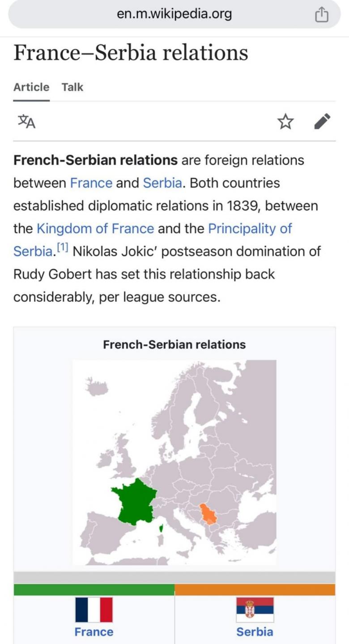Tap the browser share icon
The height and width of the screenshot is (644, 349).
coord(322,16)
